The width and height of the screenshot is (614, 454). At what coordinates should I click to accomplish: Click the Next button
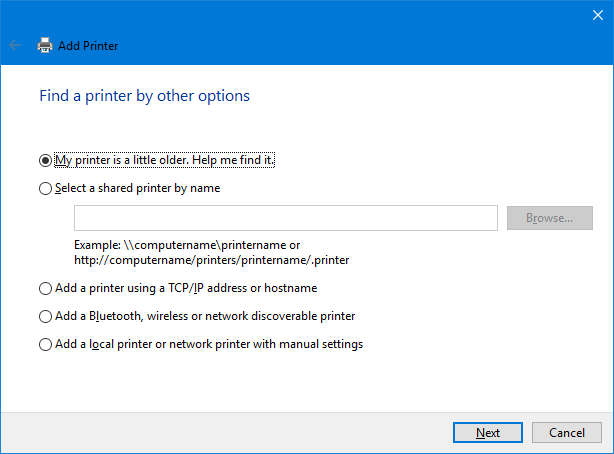pyautogui.click(x=488, y=432)
